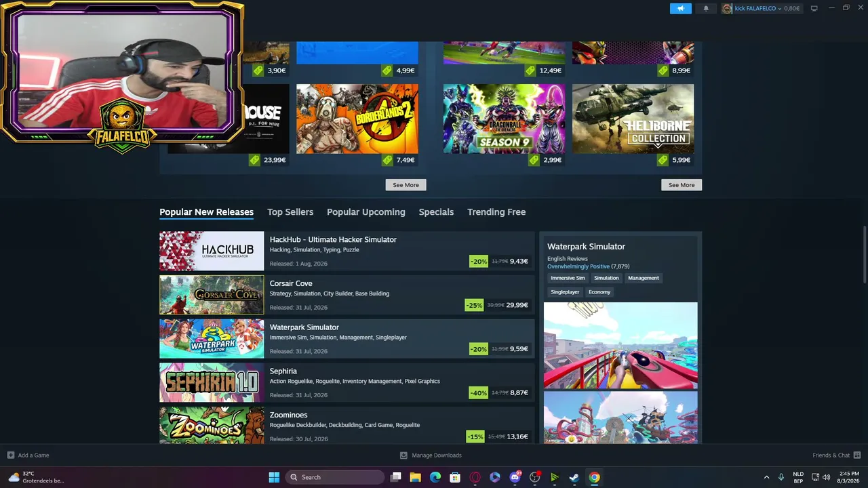Click the Corsair Cove game thumbnail
Screen dimensions: 868x488
point(212,295)
